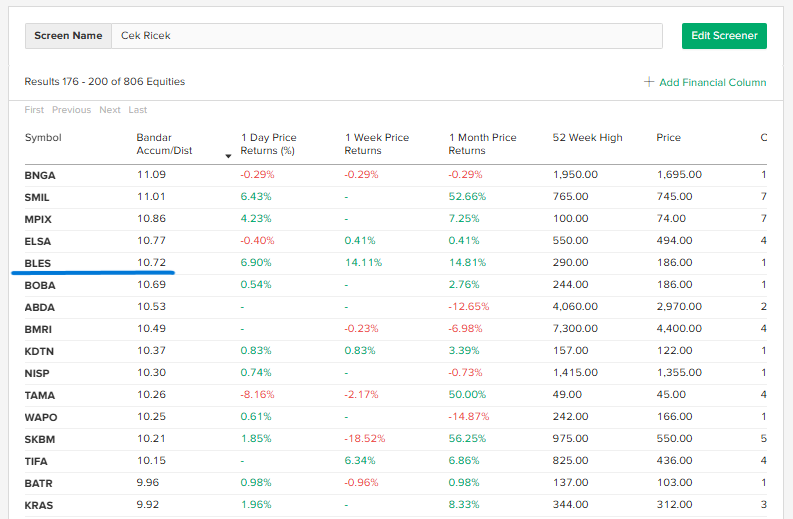Open the BNGA stock symbol
This screenshot has width=793, height=519.
40,175
